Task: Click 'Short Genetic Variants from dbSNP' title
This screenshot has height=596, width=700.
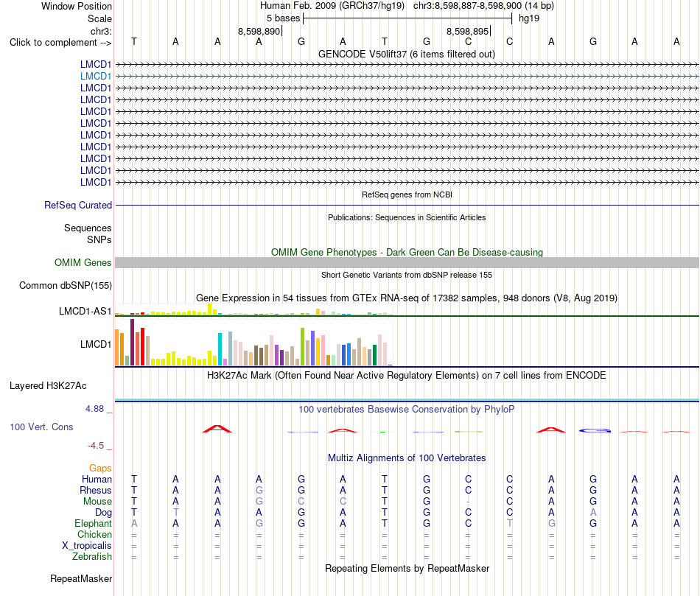Action: click(407, 275)
